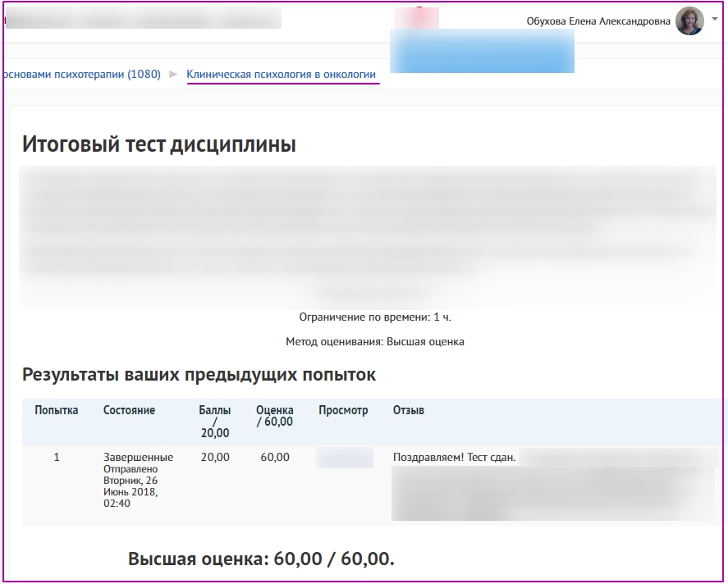The width and height of the screenshot is (728, 584).
Task: Click the Попытка column header
Action: (x=57, y=410)
